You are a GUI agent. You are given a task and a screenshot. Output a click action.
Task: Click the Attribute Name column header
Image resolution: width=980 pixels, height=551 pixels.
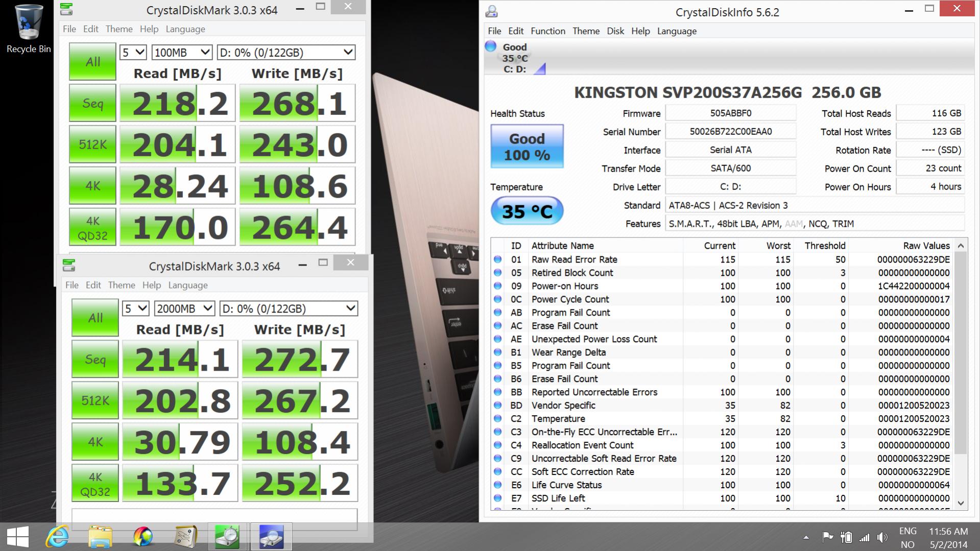(606, 246)
